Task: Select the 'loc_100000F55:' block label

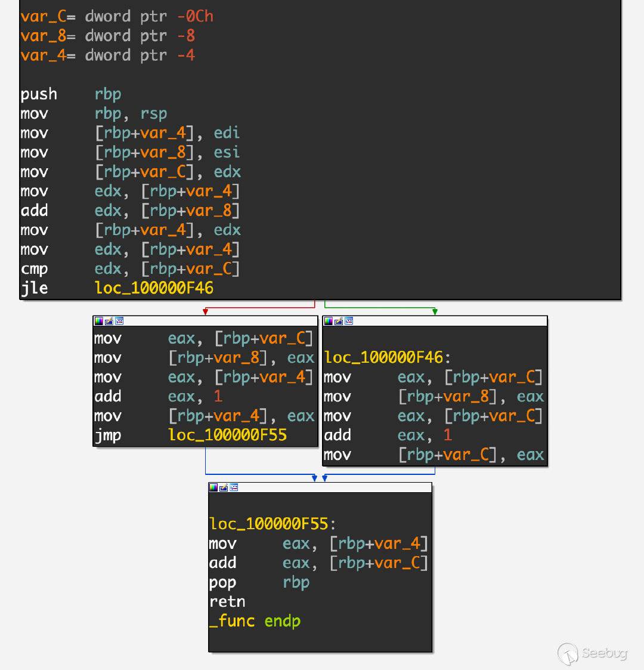Action: coord(273,524)
